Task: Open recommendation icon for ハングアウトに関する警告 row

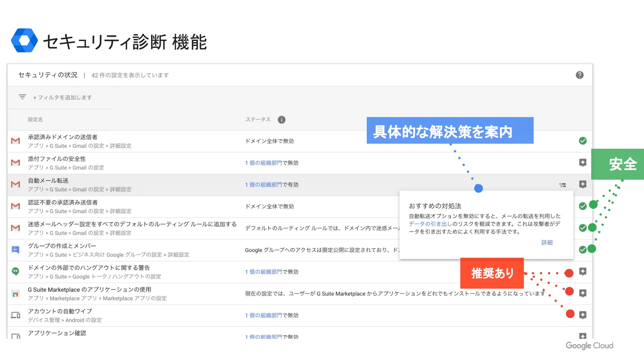Action: [x=583, y=271]
